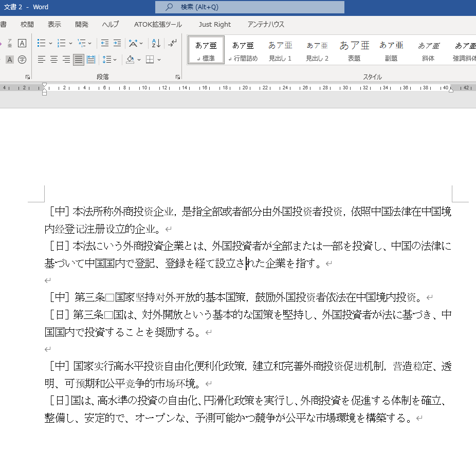Viewport: 476px width, 454px height.
Task: Click the character border icon
Action: click(x=22, y=43)
